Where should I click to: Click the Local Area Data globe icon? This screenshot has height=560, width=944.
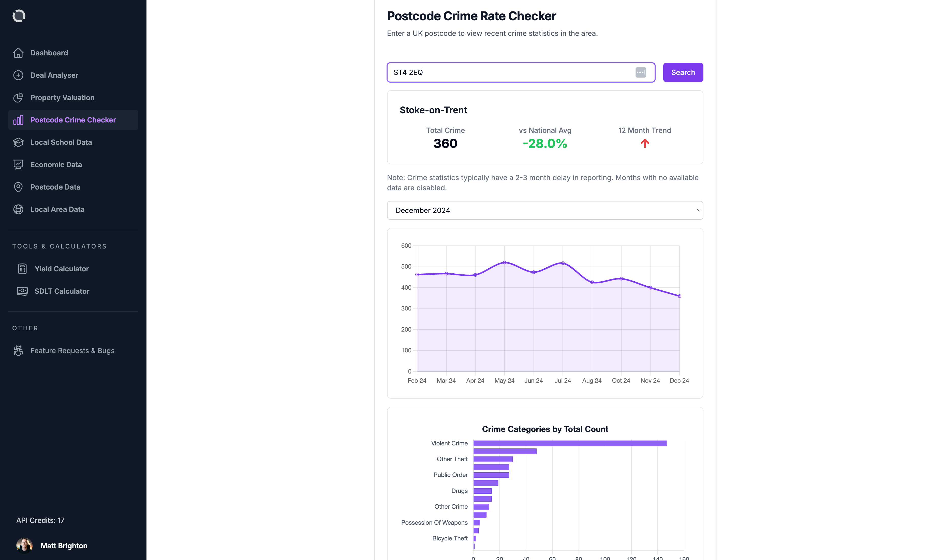pos(18,209)
